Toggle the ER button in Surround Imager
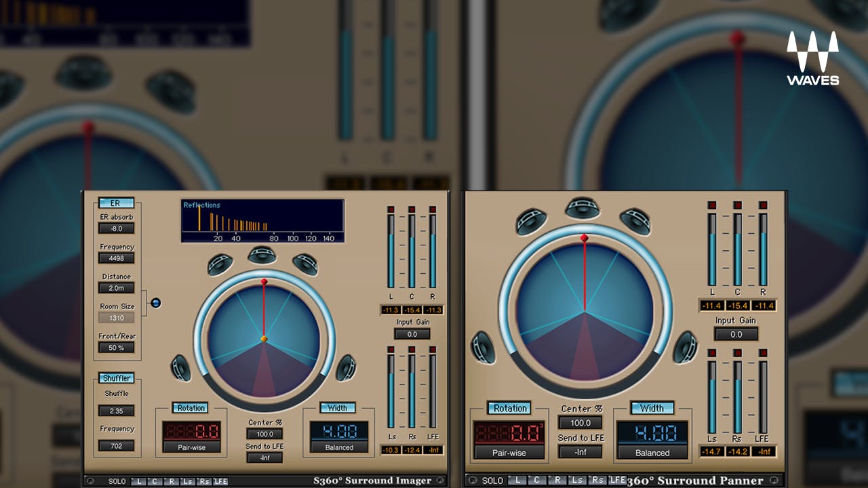The image size is (868, 488). (116, 203)
